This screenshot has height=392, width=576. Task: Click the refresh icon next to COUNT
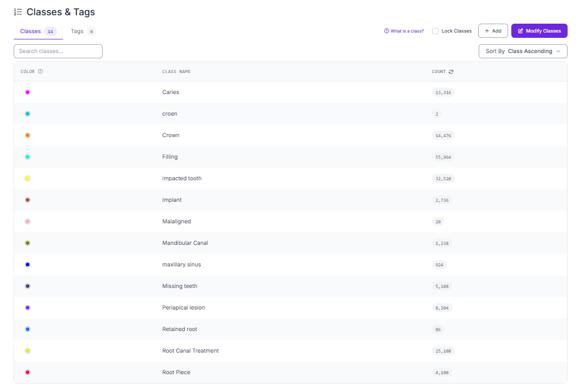click(x=451, y=71)
